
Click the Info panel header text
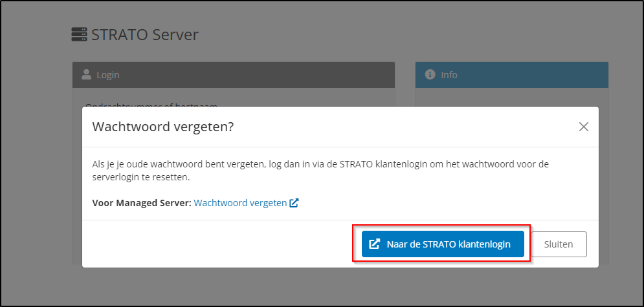449,75
